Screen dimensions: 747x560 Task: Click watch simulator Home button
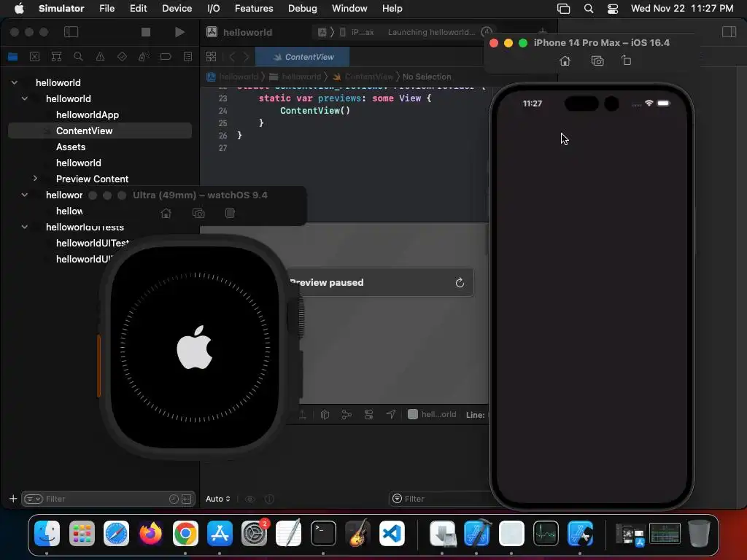[166, 214]
